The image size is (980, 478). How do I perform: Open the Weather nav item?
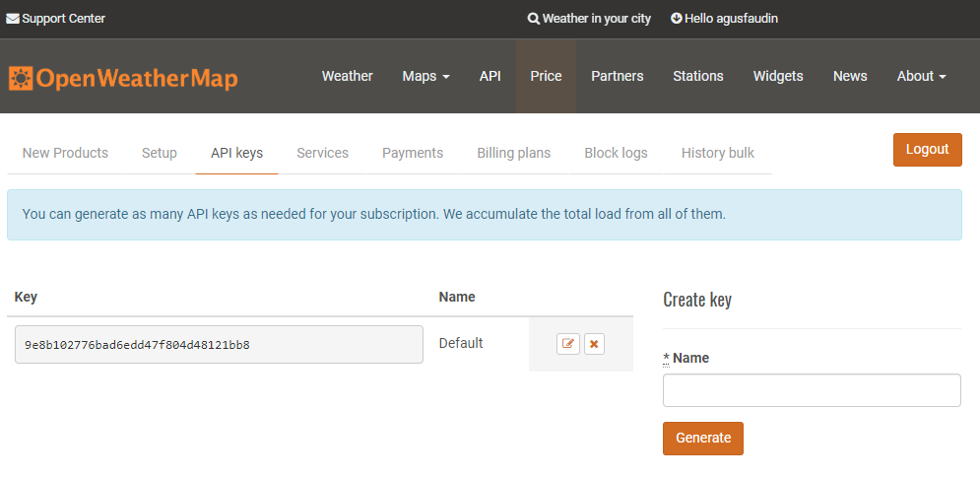coord(347,76)
